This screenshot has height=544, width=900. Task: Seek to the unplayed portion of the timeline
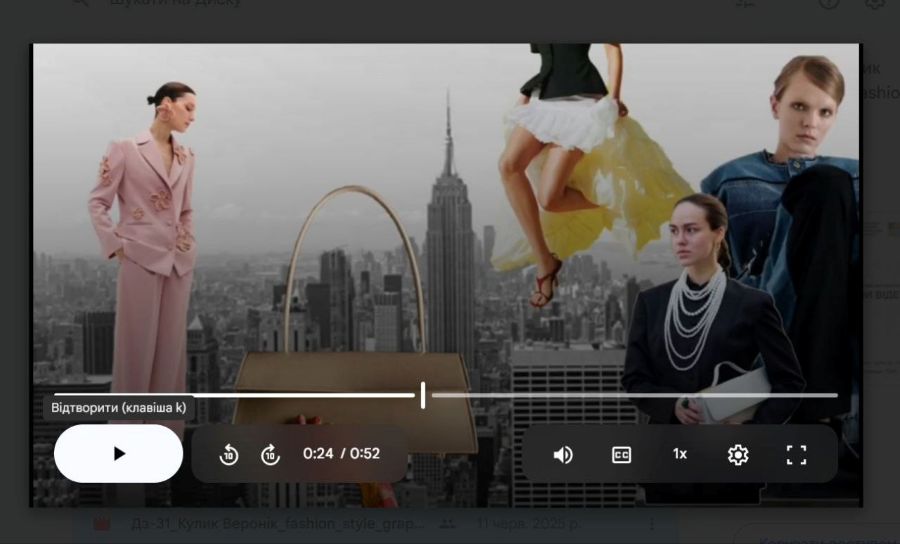[x=634, y=395]
